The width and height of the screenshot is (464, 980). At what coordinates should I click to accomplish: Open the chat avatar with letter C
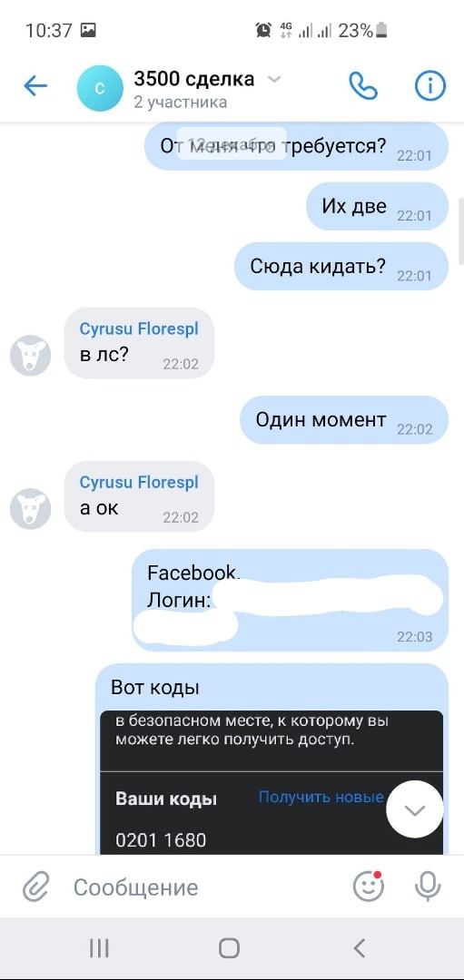coord(100,89)
